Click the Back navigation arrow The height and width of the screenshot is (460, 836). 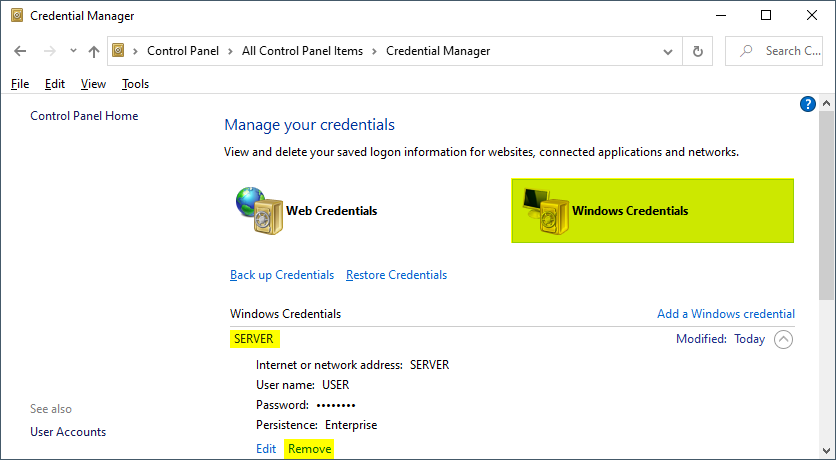coord(20,51)
